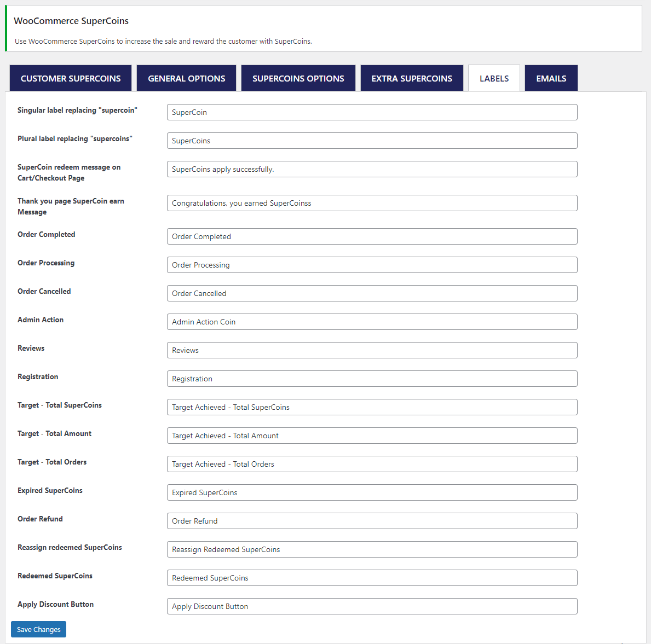
Task: Switch to the General Options tab
Action: pos(186,78)
